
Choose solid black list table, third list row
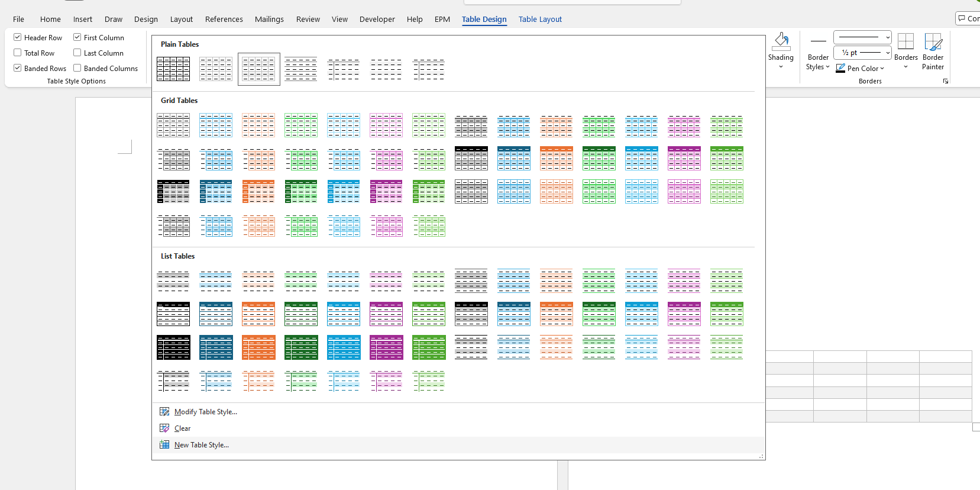pyautogui.click(x=173, y=347)
